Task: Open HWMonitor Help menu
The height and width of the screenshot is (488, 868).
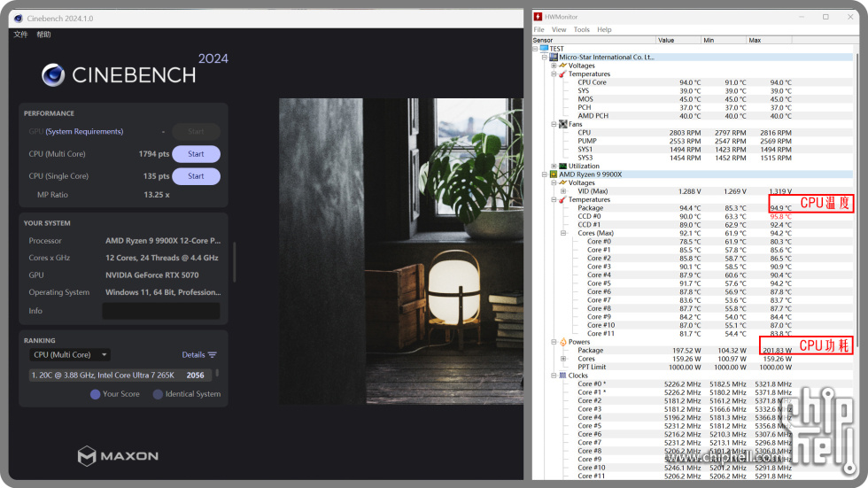Action: coord(604,29)
